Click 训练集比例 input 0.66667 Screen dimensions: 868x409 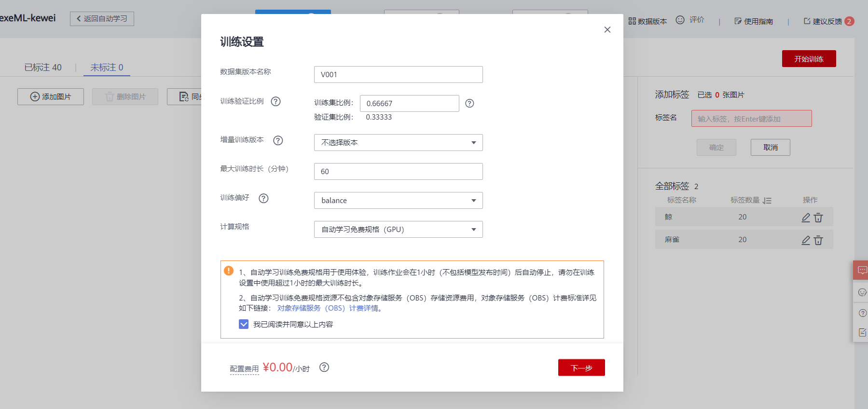[x=409, y=103]
